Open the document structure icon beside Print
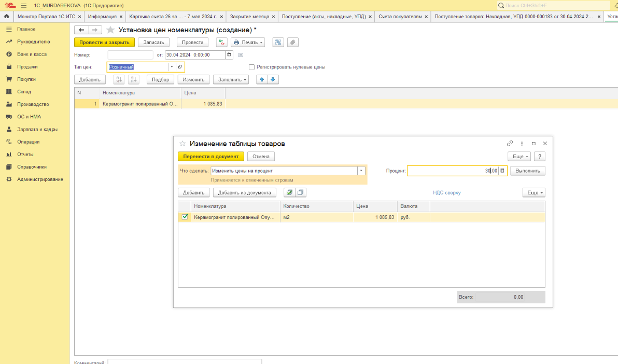The width and height of the screenshot is (618, 364). pyautogui.click(x=278, y=42)
